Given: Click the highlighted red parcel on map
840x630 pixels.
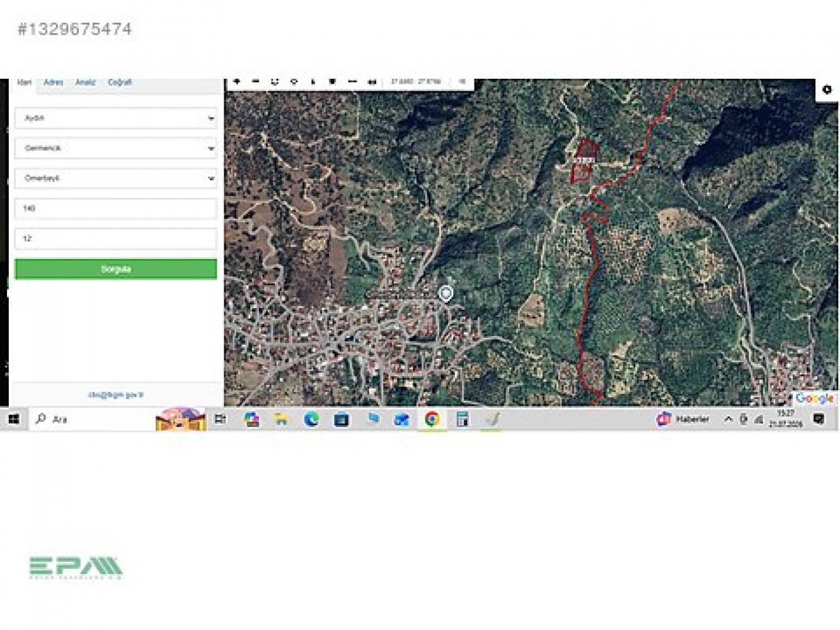Looking at the screenshot, I should 584,161.
